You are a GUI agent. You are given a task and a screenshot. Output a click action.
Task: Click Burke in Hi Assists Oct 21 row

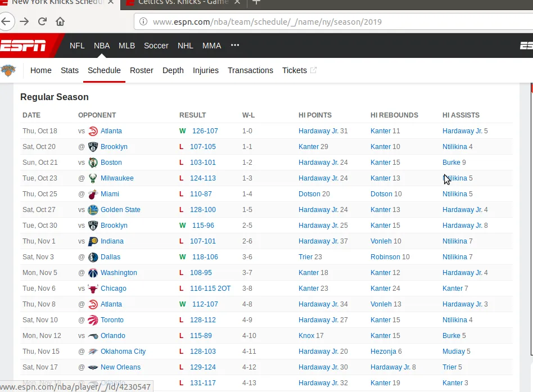(x=451, y=163)
